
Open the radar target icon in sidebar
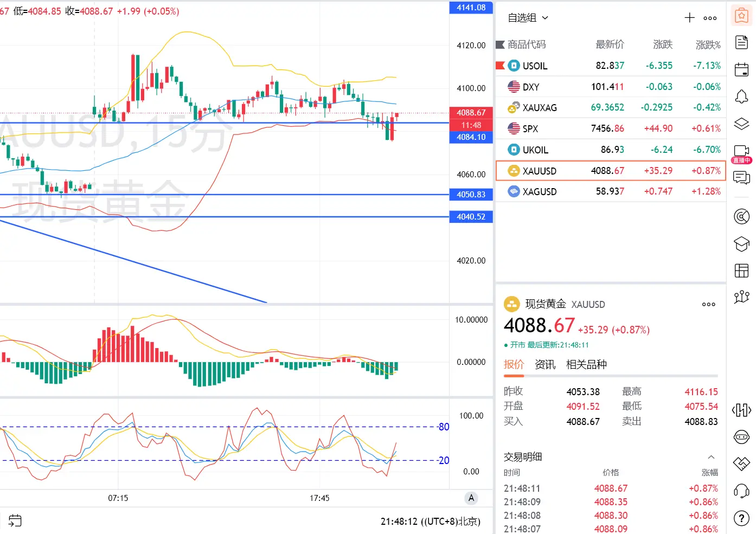pos(741,217)
